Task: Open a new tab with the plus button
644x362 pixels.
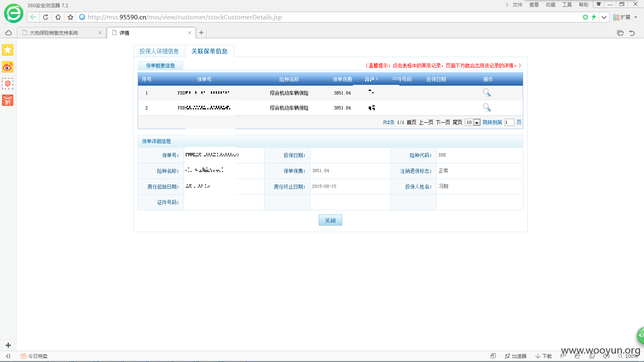Action: tap(201, 33)
